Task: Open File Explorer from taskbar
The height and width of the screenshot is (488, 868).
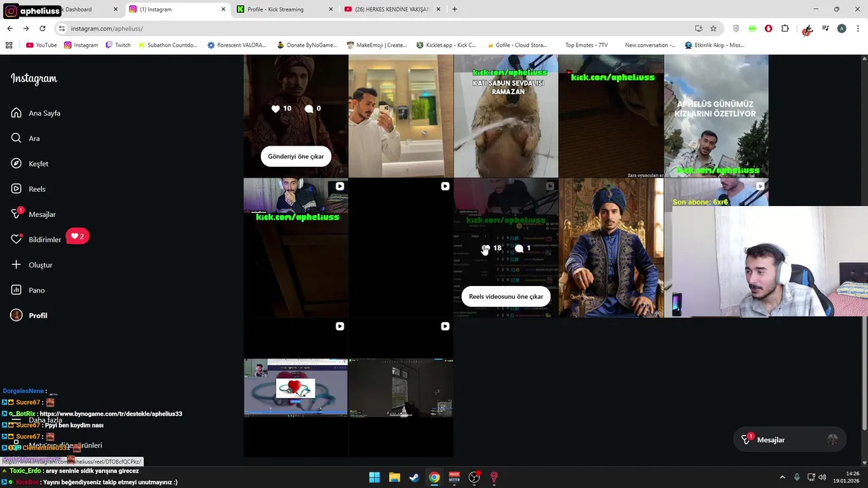Action: point(394,477)
